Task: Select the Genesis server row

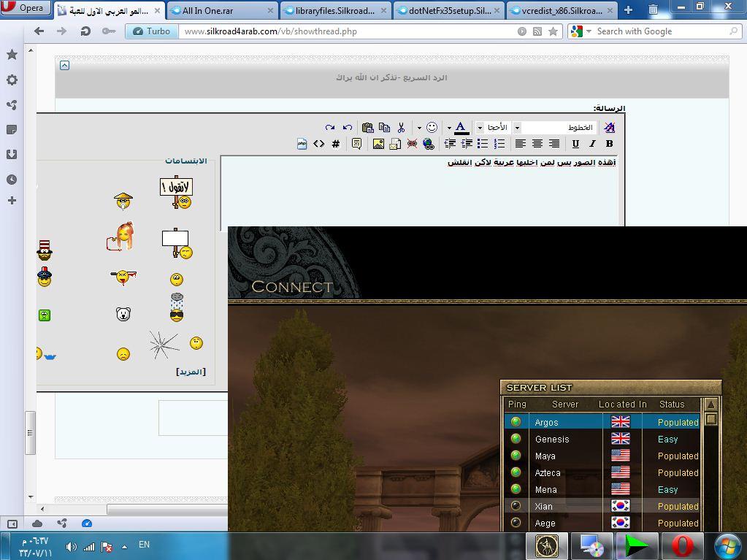Action: point(602,439)
